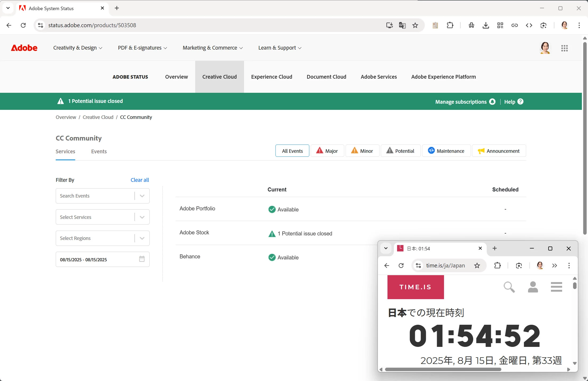Expand the Search Events dropdown
This screenshot has height=381, width=588.
[x=142, y=196]
